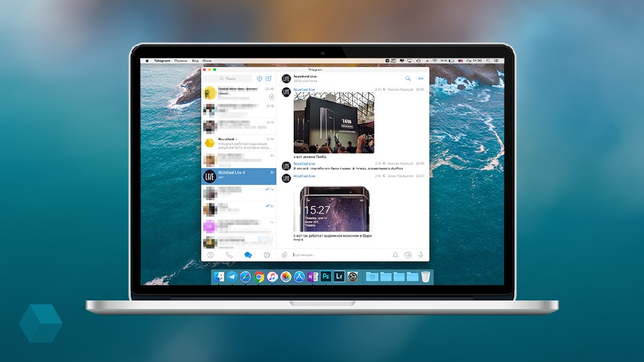Image resolution: width=644 pixels, height=362 pixels.
Task: Switch to the Contacts tab icon
Action: pyautogui.click(x=210, y=255)
